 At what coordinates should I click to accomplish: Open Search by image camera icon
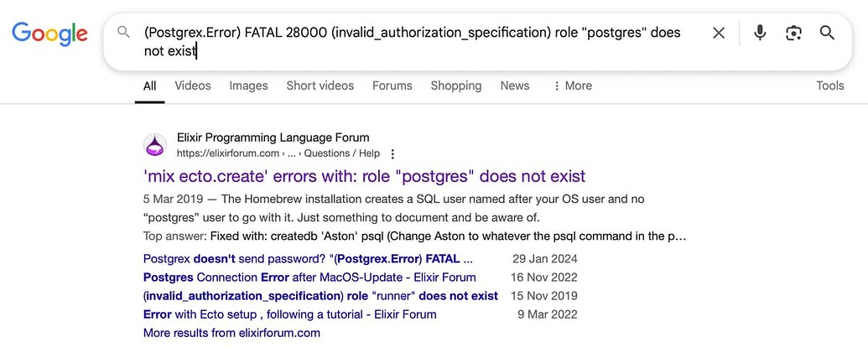pos(794,34)
